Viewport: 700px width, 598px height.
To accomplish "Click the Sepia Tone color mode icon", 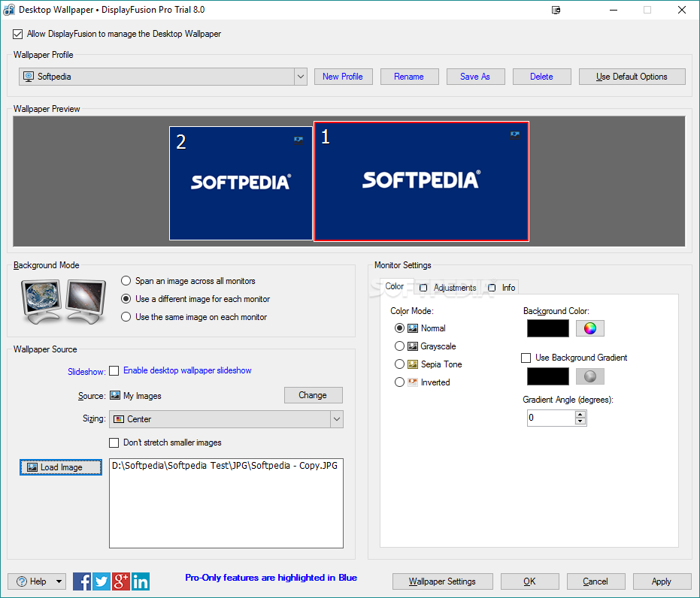I will pyautogui.click(x=413, y=364).
